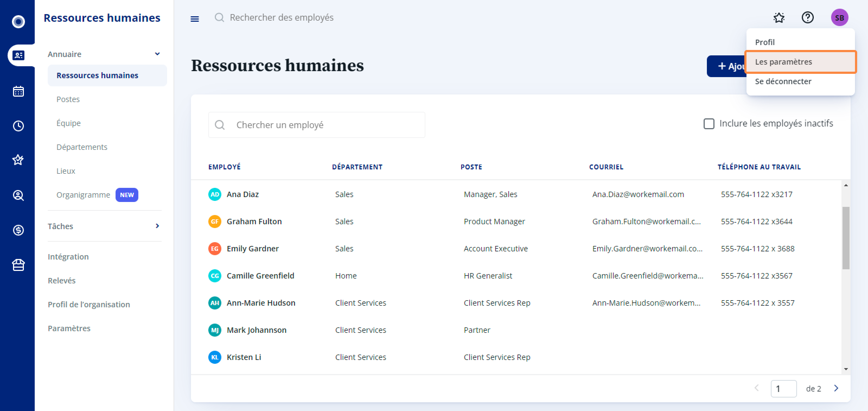Toggle the hamburger menu icon

point(195,19)
